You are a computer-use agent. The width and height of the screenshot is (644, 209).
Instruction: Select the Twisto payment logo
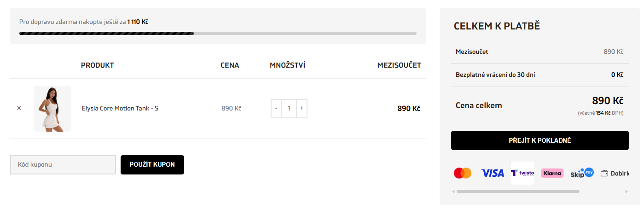point(522,173)
